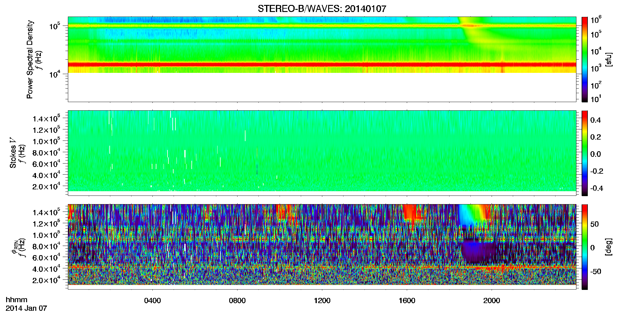Click the Stokes V color bar

(x=584, y=153)
